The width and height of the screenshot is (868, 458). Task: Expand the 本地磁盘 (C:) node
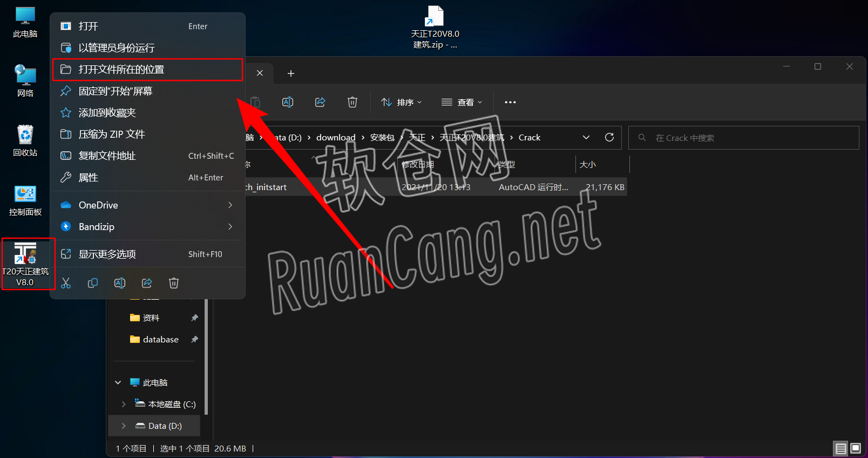tap(124, 404)
